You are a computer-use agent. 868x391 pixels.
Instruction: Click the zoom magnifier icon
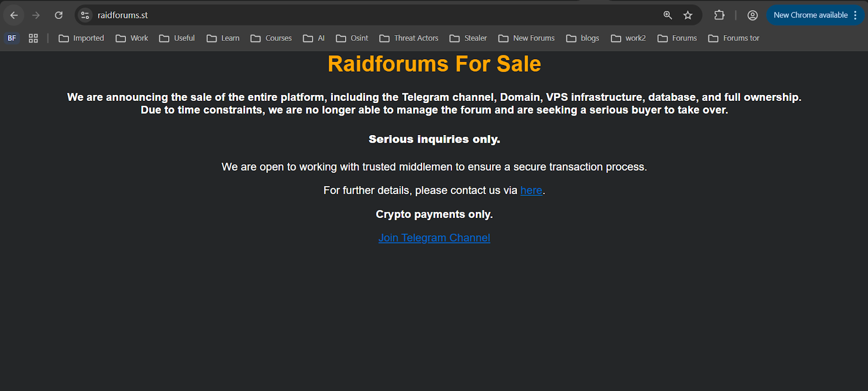tap(667, 15)
